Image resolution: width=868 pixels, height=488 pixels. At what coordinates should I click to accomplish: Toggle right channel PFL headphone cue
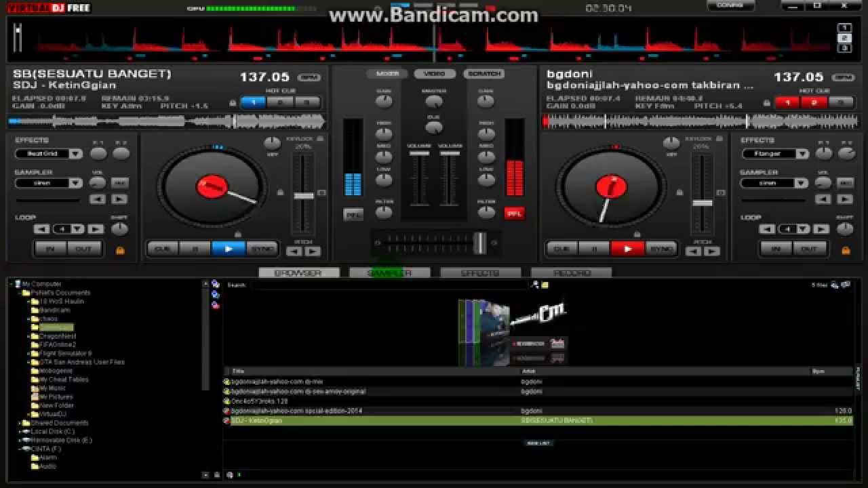pos(514,213)
